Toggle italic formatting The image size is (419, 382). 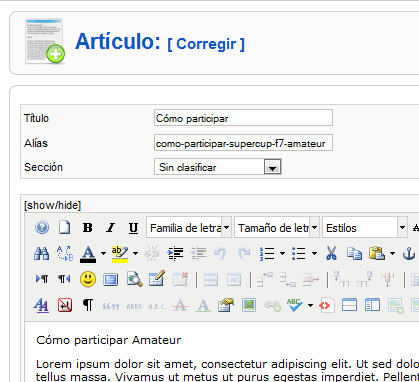point(110,228)
